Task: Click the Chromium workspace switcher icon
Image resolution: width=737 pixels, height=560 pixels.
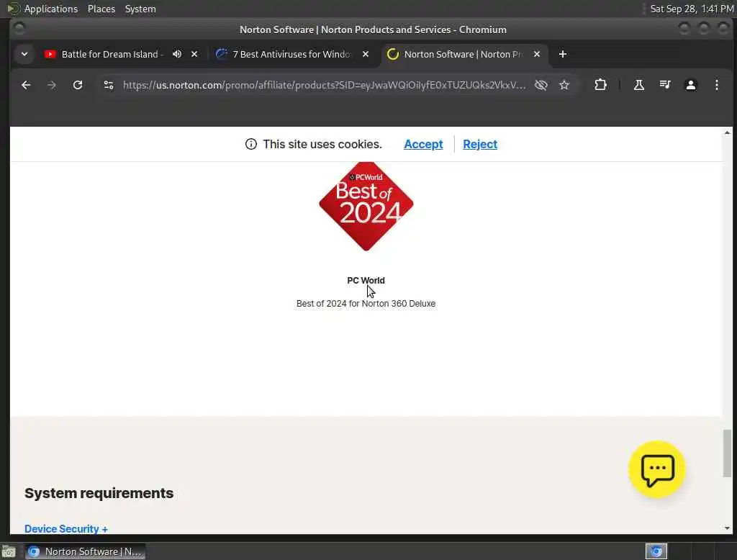Action: [656, 551]
